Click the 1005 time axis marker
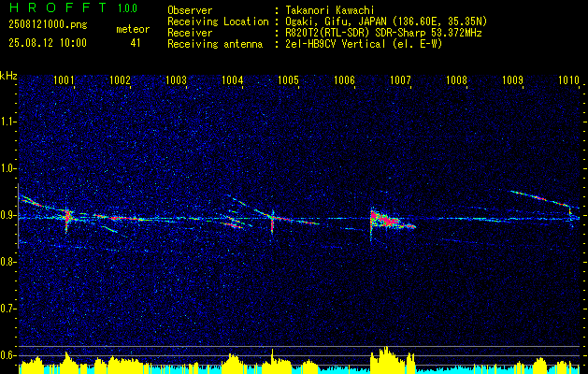 coord(288,80)
